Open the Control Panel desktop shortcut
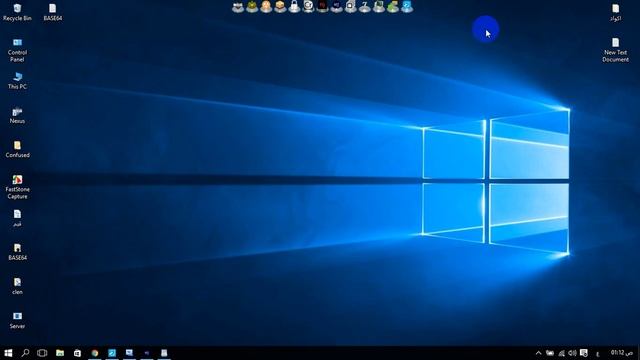Screen dimensions: 640x360 coord(17,50)
